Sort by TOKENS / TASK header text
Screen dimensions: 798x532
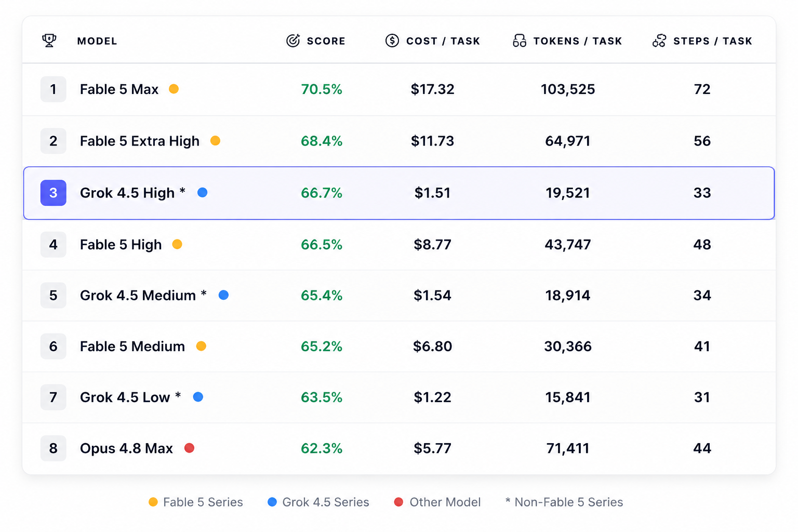[578, 41]
